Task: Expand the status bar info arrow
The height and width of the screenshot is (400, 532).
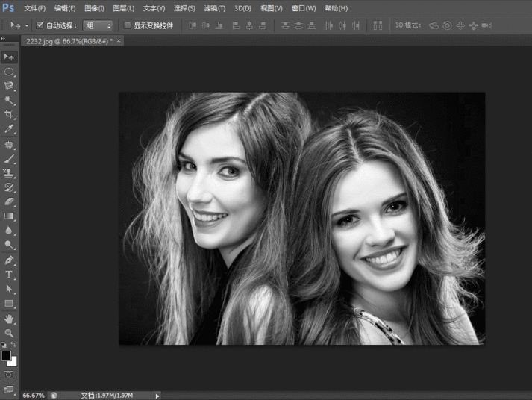Action: (157, 395)
